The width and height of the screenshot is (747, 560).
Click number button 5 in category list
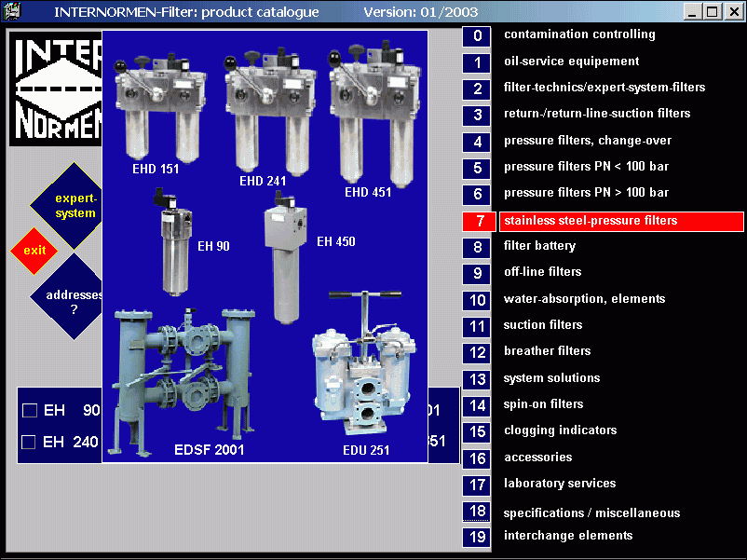coord(476,169)
